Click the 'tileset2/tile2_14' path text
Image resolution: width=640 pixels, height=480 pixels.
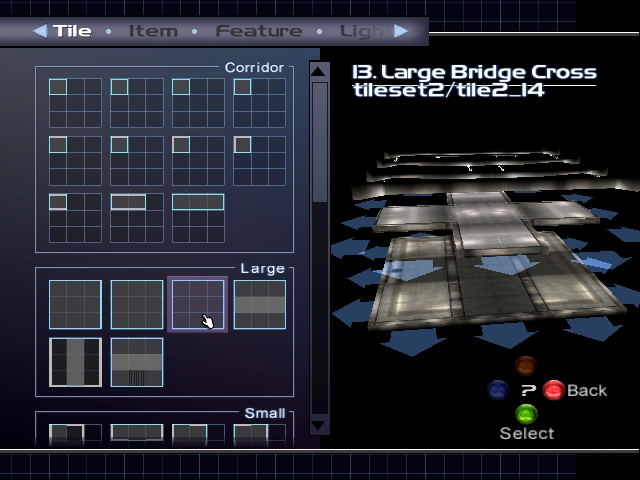click(448, 90)
